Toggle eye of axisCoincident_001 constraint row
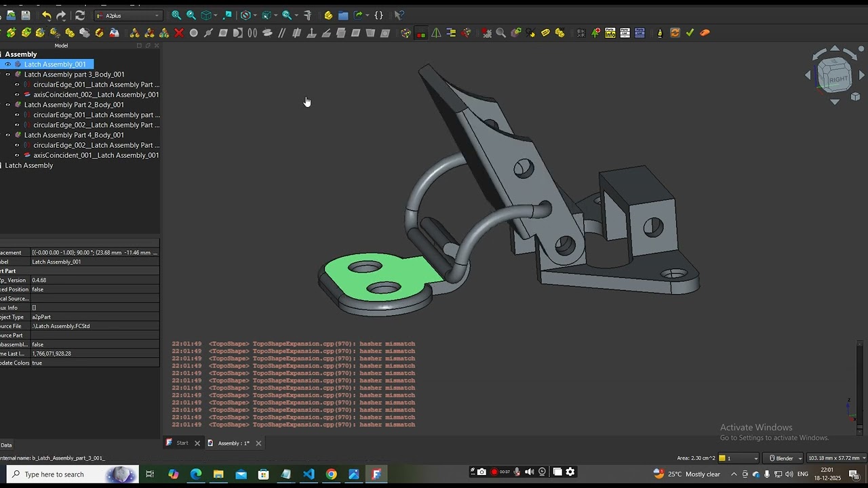The image size is (868, 488). (17, 155)
